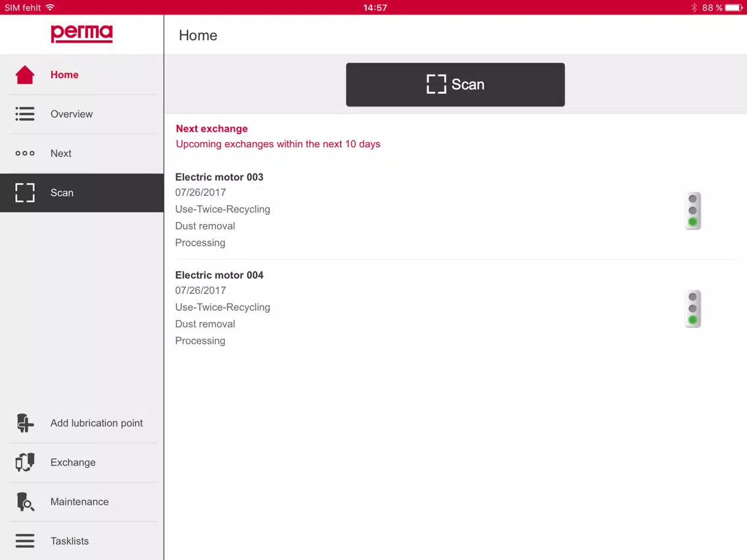Click the Home page title
Screen dimensions: 747x560
tap(198, 35)
